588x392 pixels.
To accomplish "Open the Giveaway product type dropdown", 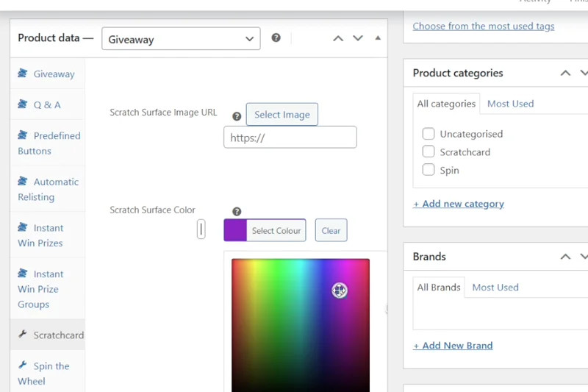I will 181,39.
